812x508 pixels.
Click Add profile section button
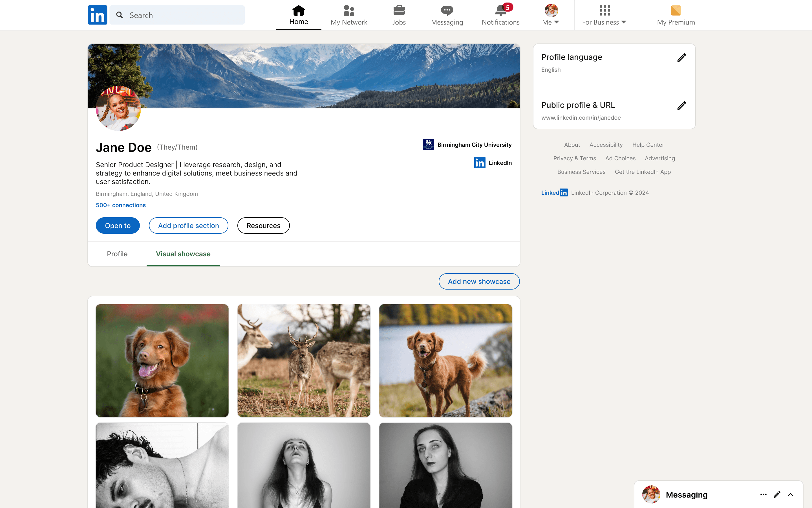[x=189, y=225]
